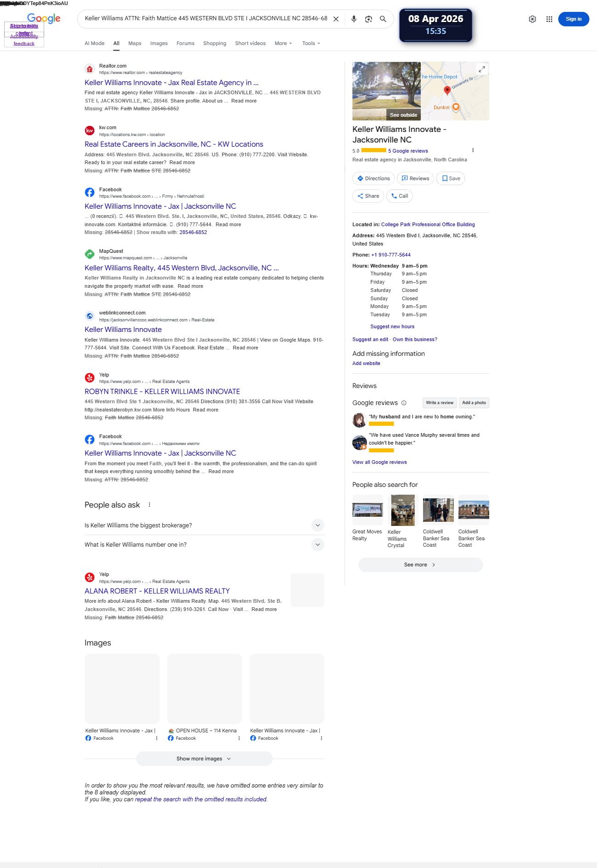Open the settings gear icon
Viewport: 601px width, 868px height.
click(532, 19)
